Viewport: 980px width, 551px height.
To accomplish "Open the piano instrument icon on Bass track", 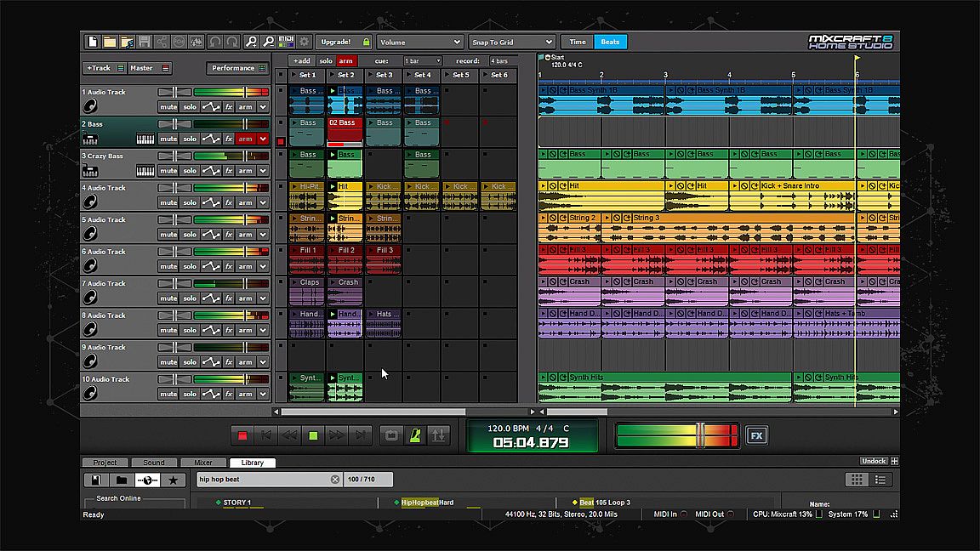I will coord(145,139).
